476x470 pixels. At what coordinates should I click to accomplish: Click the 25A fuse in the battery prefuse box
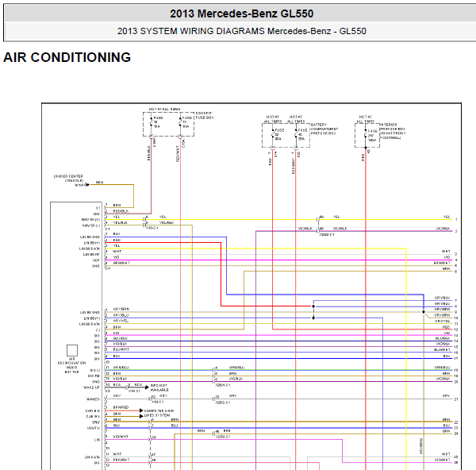click(296, 134)
